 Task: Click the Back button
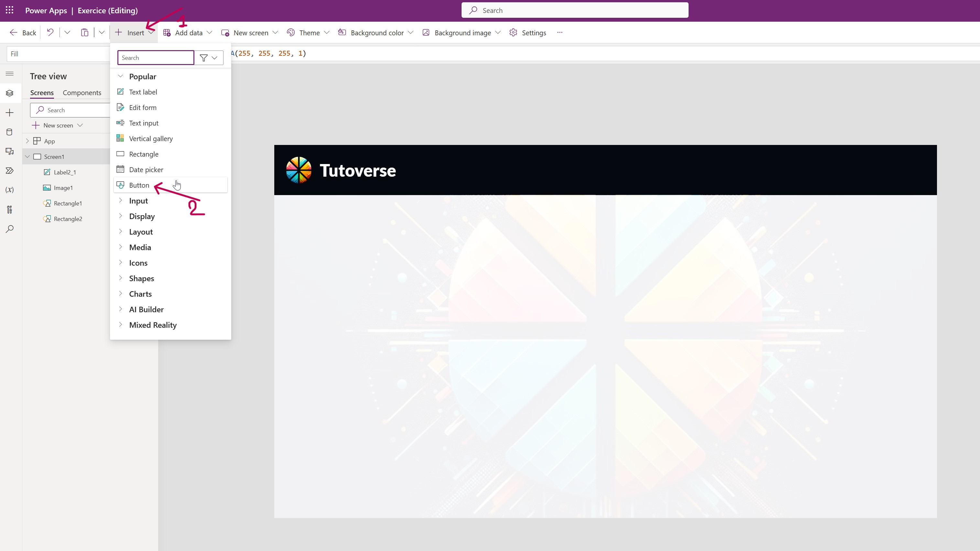23,33
